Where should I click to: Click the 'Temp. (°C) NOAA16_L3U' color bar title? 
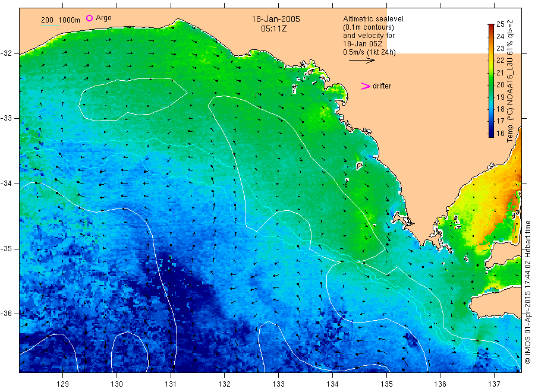pyautogui.click(x=510, y=81)
